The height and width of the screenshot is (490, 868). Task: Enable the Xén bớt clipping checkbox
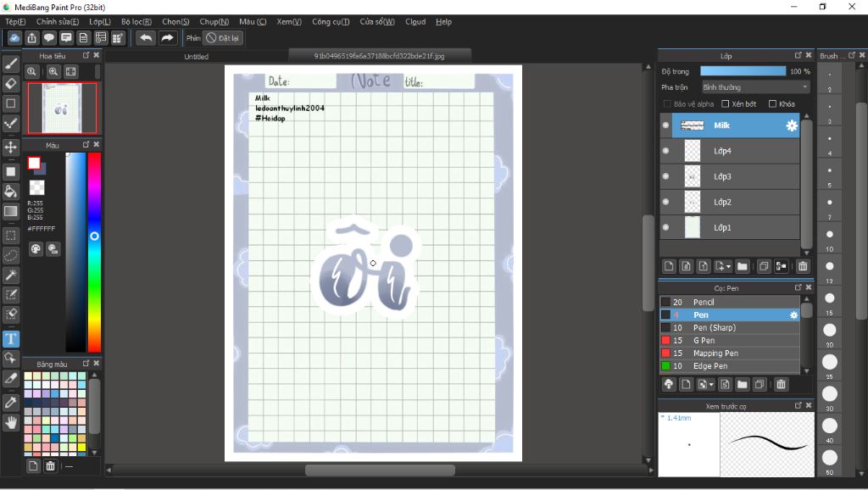pyautogui.click(x=726, y=104)
